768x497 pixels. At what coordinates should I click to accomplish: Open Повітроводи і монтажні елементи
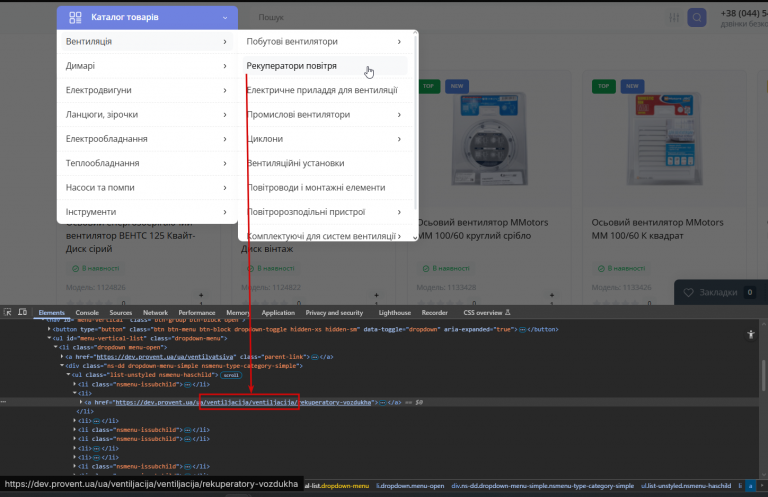tap(316, 188)
